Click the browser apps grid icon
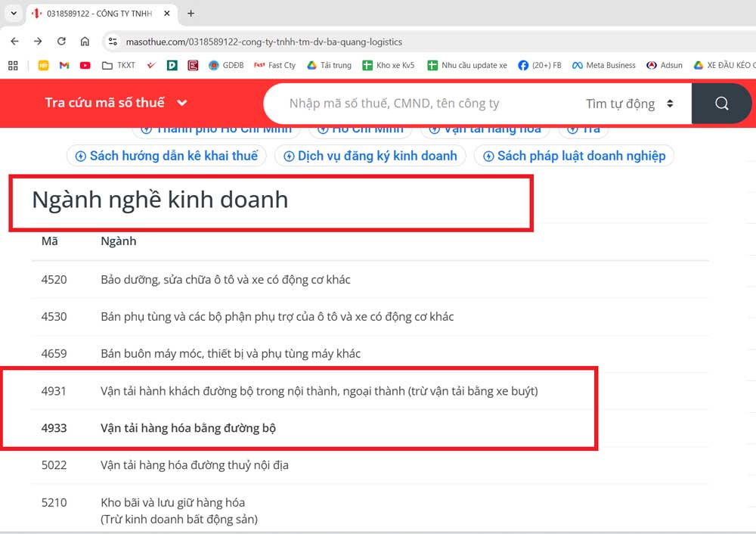Image resolution: width=756 pixels, height=534 pixels. point(12,65)
